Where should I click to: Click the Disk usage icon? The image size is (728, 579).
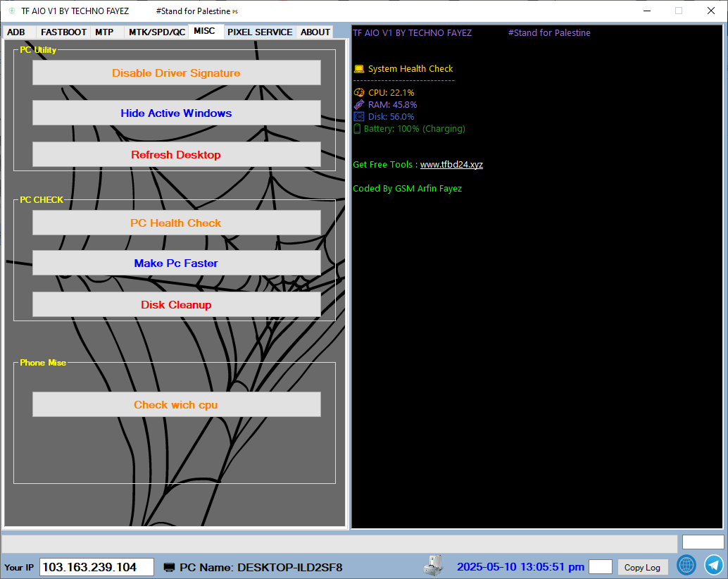point(359,117)
